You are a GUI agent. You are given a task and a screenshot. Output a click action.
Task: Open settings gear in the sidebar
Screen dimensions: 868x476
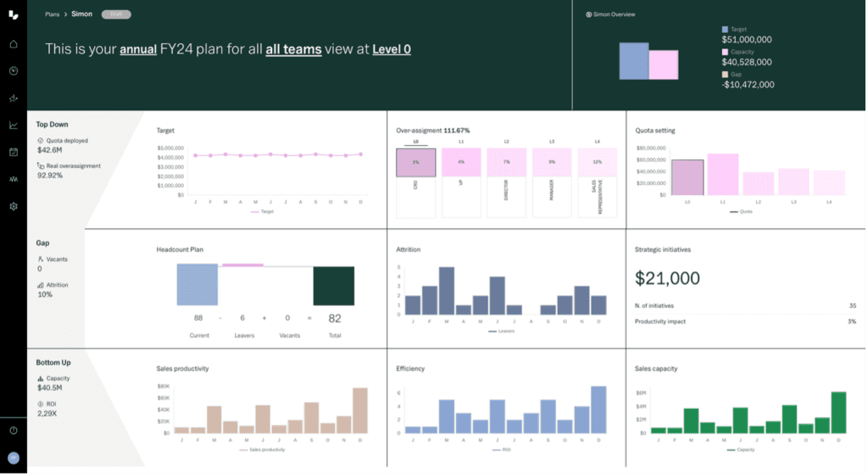click(14, 206)
